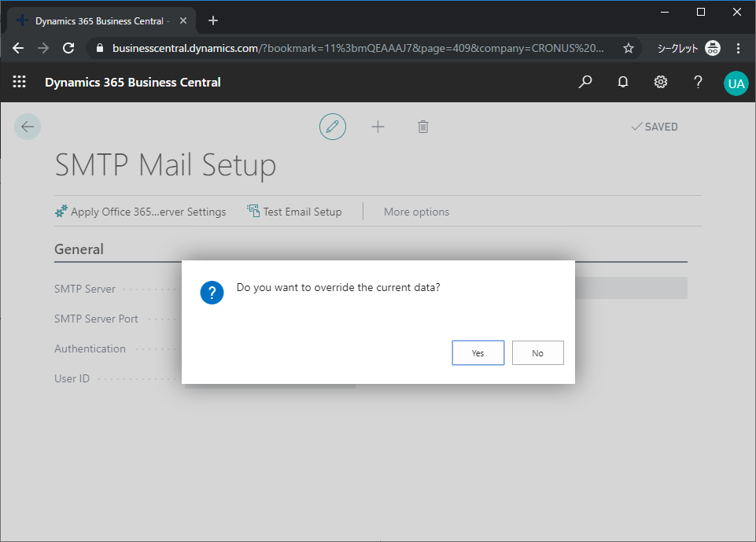The height and width of the screenshot is (542, 756).
Task: Select the User ID field label
Action: 72,378
